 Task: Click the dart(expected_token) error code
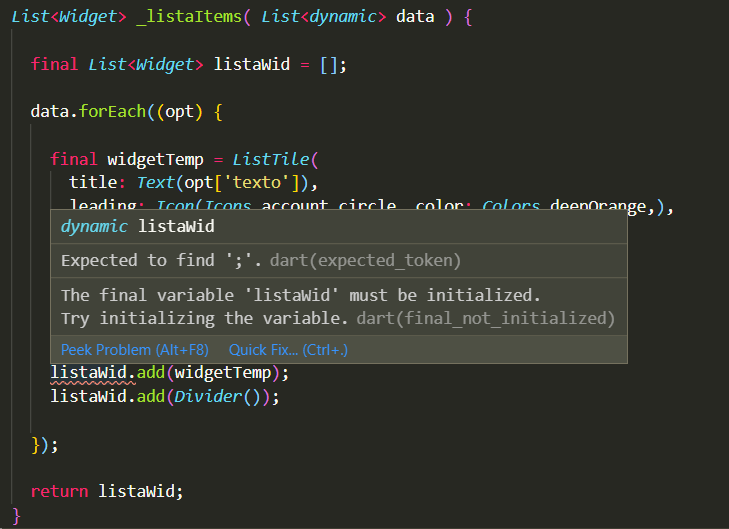365,260
